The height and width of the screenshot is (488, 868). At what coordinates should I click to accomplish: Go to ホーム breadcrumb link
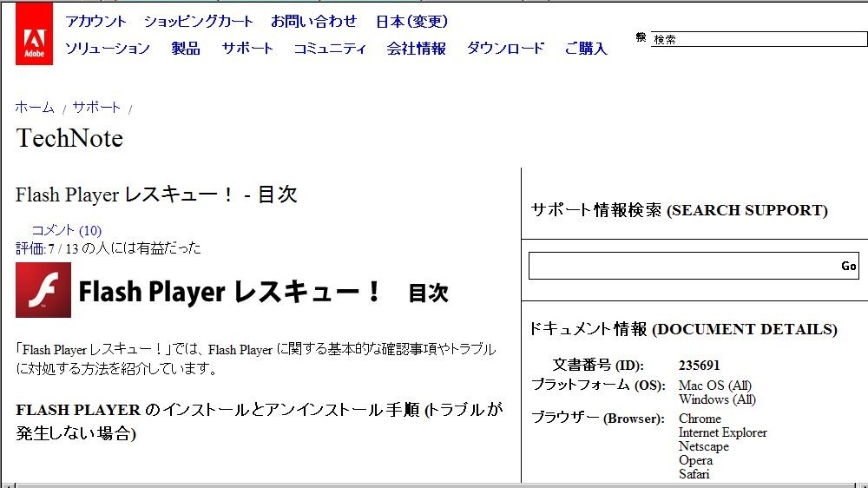[35, 107]
